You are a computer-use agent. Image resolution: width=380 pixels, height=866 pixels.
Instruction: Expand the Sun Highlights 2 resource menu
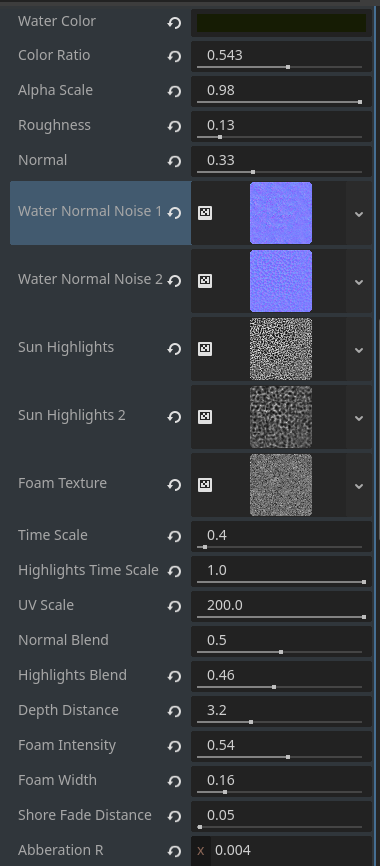(359, 418)
